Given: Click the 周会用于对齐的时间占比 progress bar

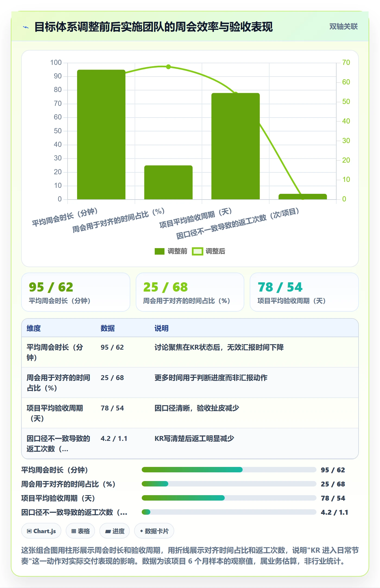Looking at the screenshot, I should tap(229, 484).
